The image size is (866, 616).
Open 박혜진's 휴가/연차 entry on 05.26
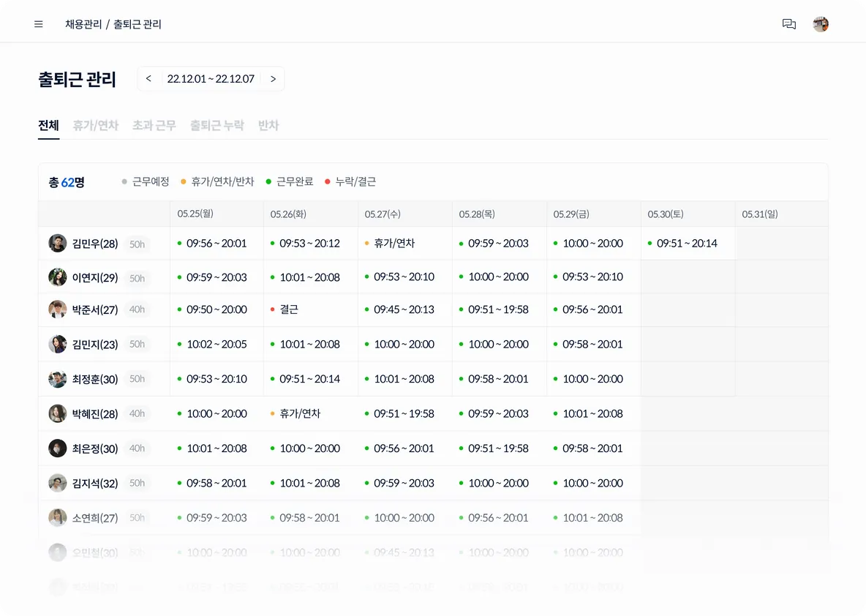click(295, 413)
